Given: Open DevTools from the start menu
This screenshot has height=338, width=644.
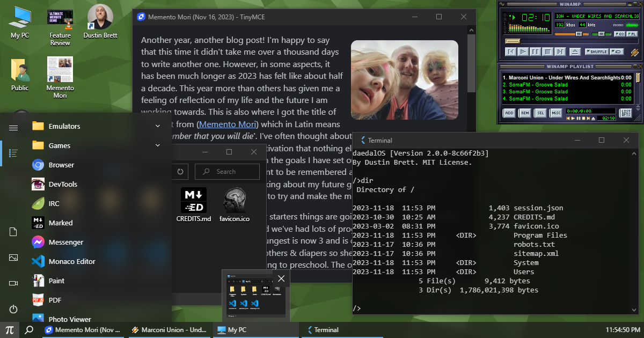Looking at the screenshot, I should [63, 184].
